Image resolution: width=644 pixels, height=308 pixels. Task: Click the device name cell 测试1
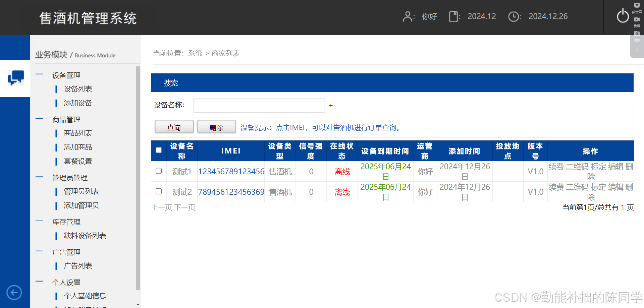point(182,172)
